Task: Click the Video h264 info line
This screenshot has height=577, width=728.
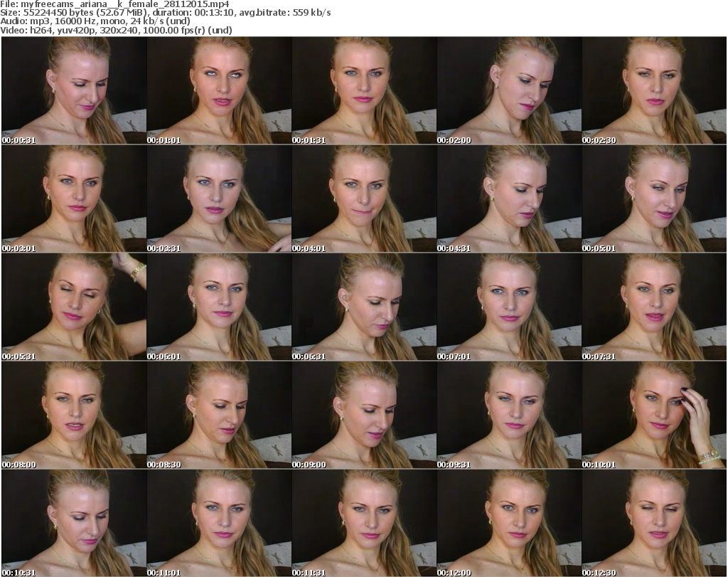Action: coord(116,30)
